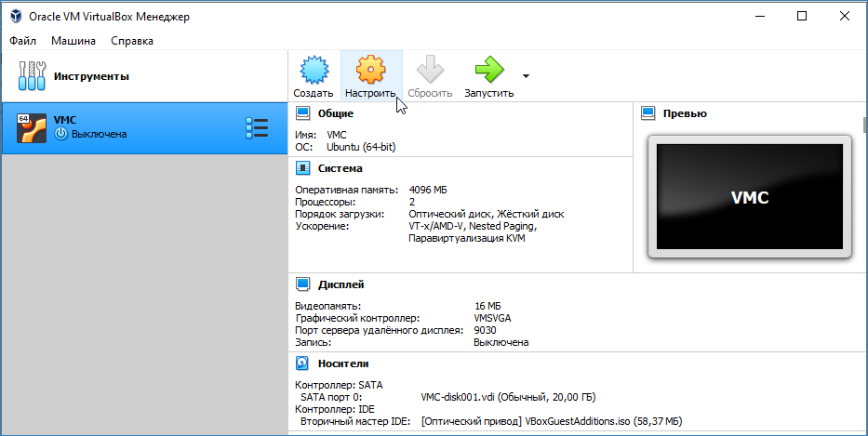Image resolution: width=868 pixels, height=436 pixels.
Task: Click the VirtualBox title bar app icon
Action: coord(16,16)
